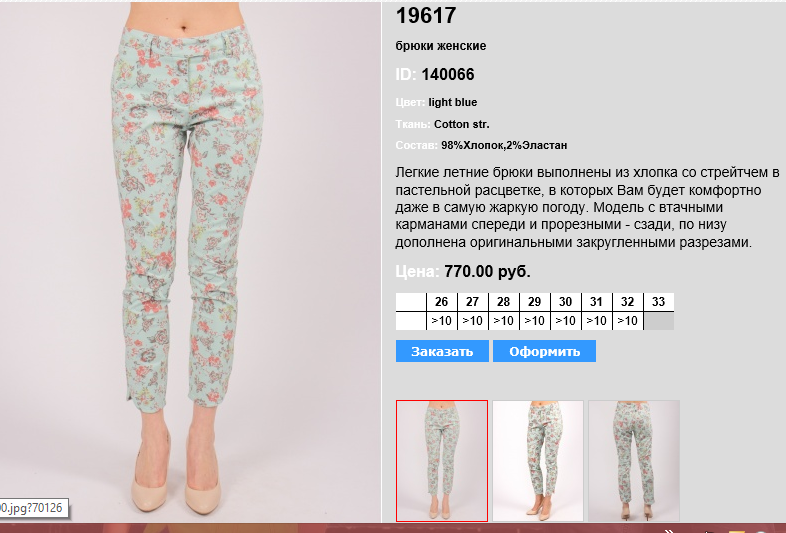Click the >10 stock cell under size 30
Screen dimensions: 786x533
pyautogui.click(x=566, y=321)
